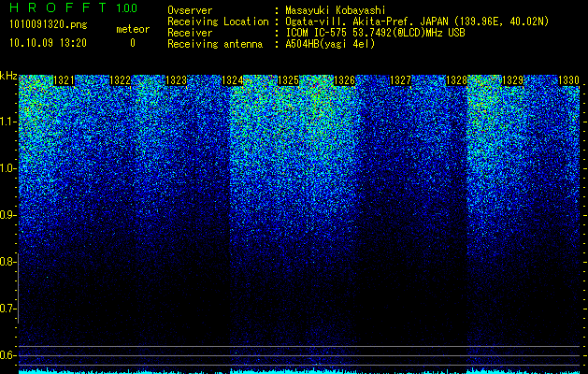
Task: Click the 1326 time marker label
Action: pos(345,80)
